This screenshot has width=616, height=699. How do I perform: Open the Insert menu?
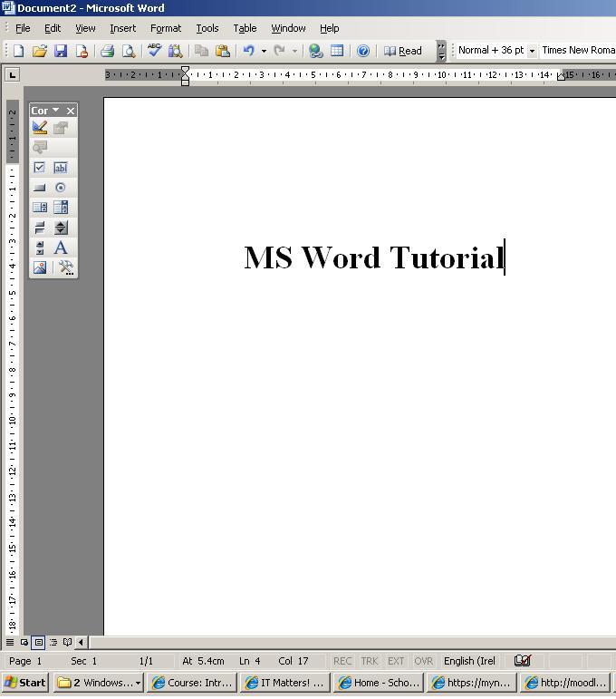(x=122, y=28)
